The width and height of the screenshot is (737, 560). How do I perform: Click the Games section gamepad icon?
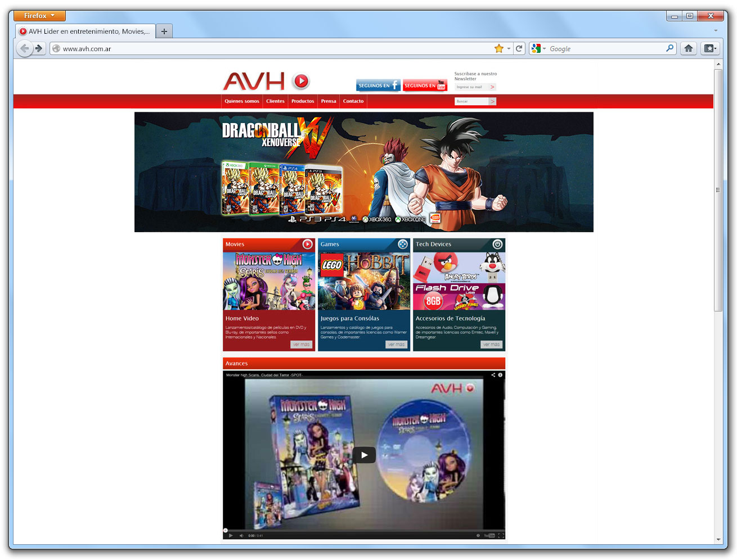point(403,244)
